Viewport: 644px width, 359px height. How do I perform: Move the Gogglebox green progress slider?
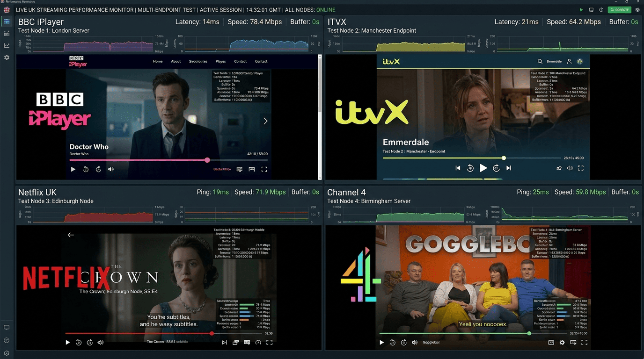tap(529, 333)
